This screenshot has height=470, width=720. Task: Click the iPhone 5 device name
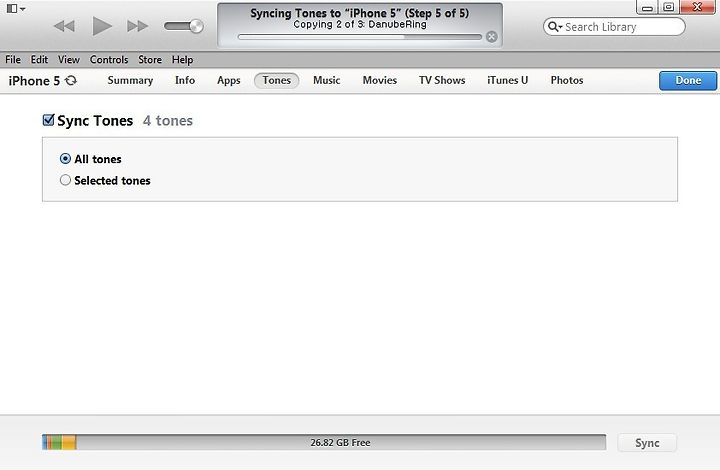[x=34, y=81]
